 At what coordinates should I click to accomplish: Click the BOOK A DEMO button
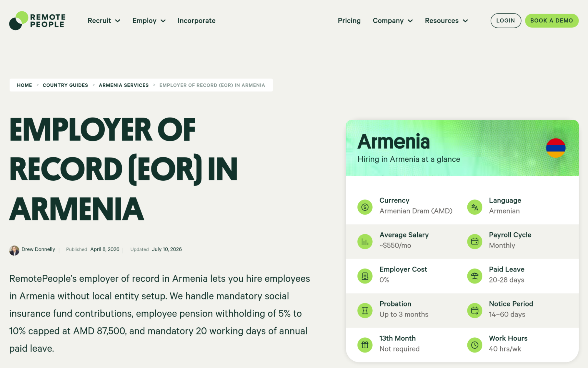coord(552,21)
